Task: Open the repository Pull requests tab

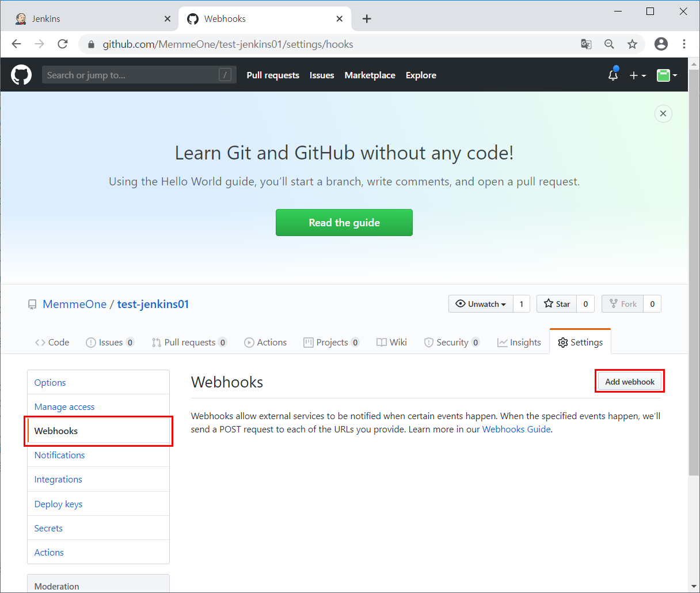Action: click(x=189, y=342)
